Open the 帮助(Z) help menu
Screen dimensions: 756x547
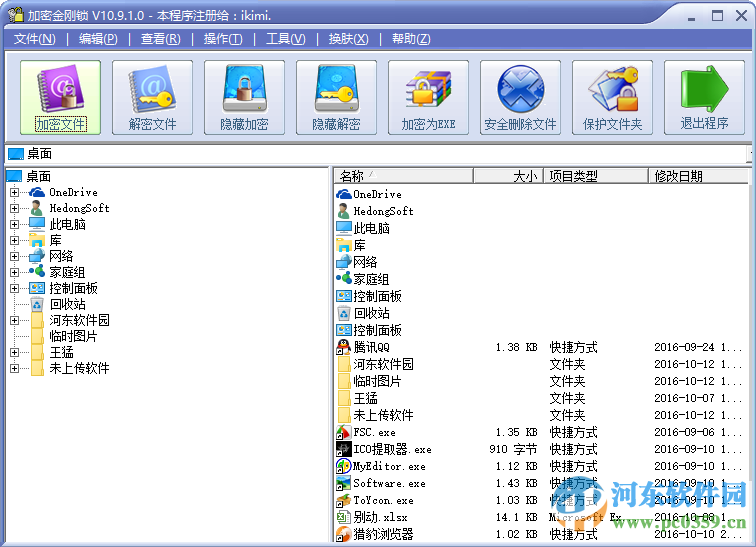(x=411, y=39)
